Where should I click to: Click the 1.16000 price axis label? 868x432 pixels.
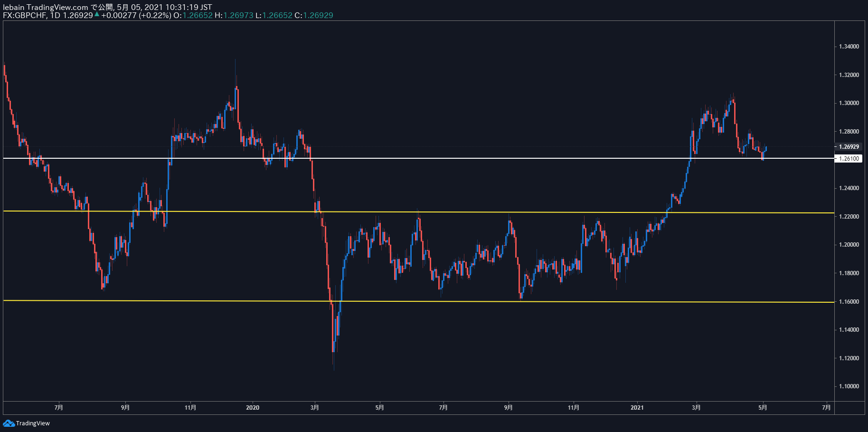coord(849,302)
